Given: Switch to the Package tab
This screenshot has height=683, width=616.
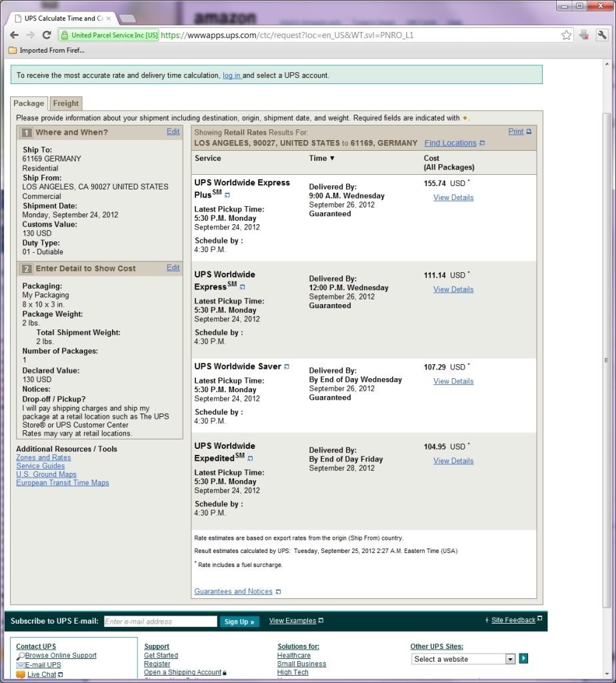Looking at the screenshot, I should pyautogui.click(x=29, y=103).
